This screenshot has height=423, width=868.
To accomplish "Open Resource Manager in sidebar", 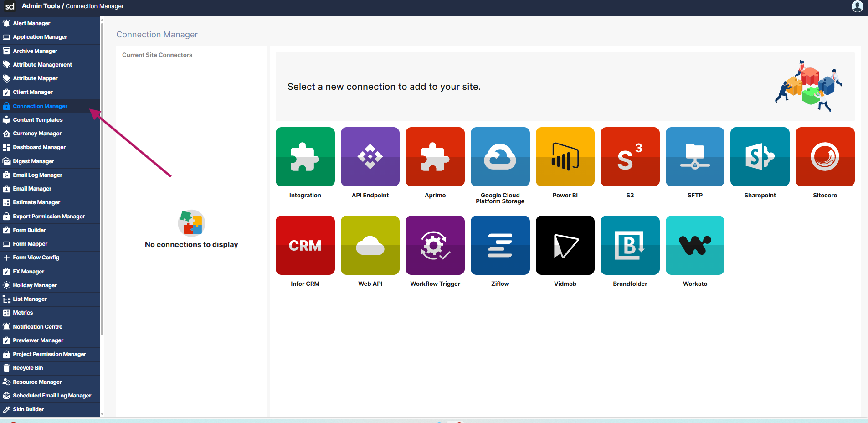I will click(x=50, y=382).
